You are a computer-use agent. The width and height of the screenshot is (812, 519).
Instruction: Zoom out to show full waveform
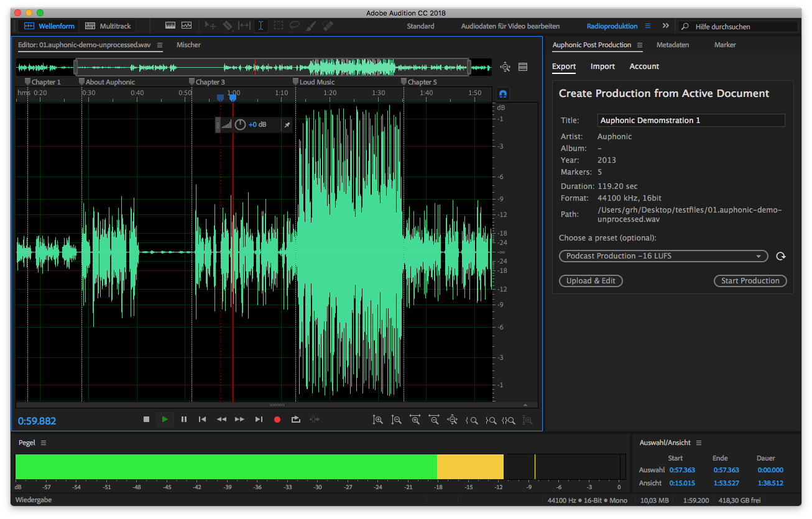[x=452, y=420]
